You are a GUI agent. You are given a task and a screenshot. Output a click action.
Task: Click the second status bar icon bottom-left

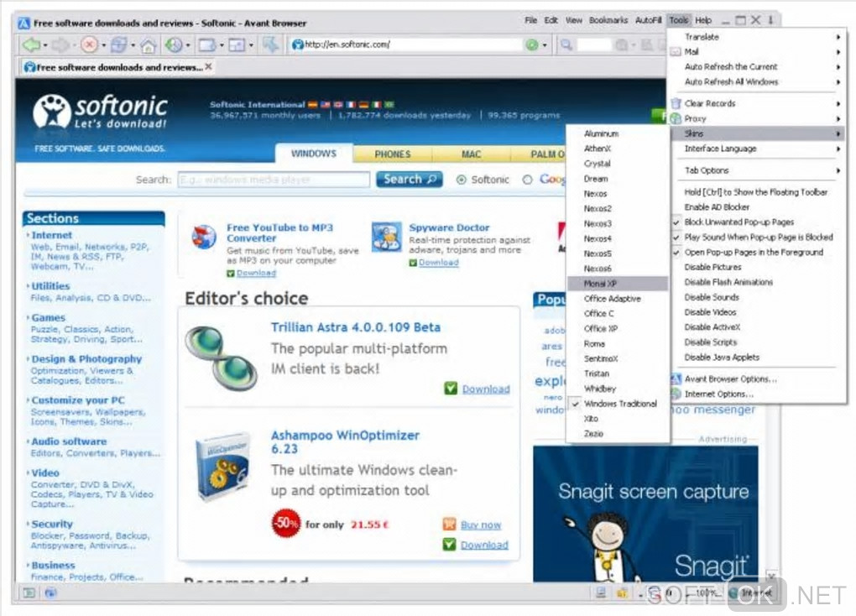pos(50,593)
